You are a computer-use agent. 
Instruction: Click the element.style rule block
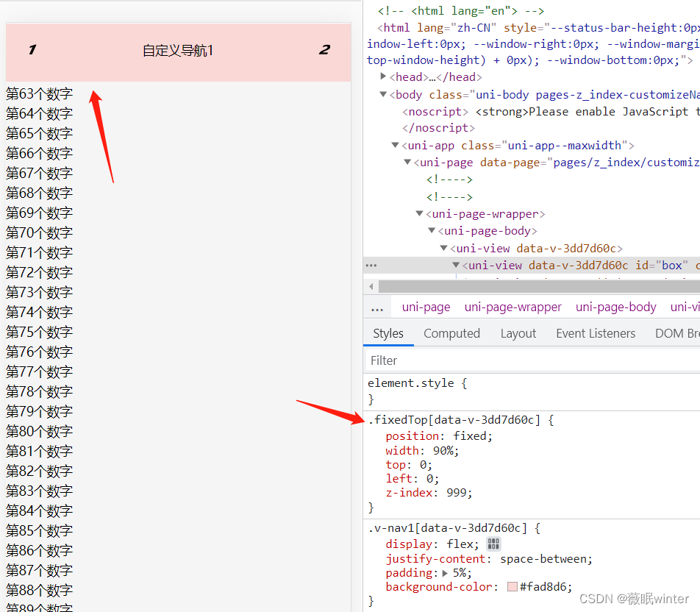coord(531,391)
